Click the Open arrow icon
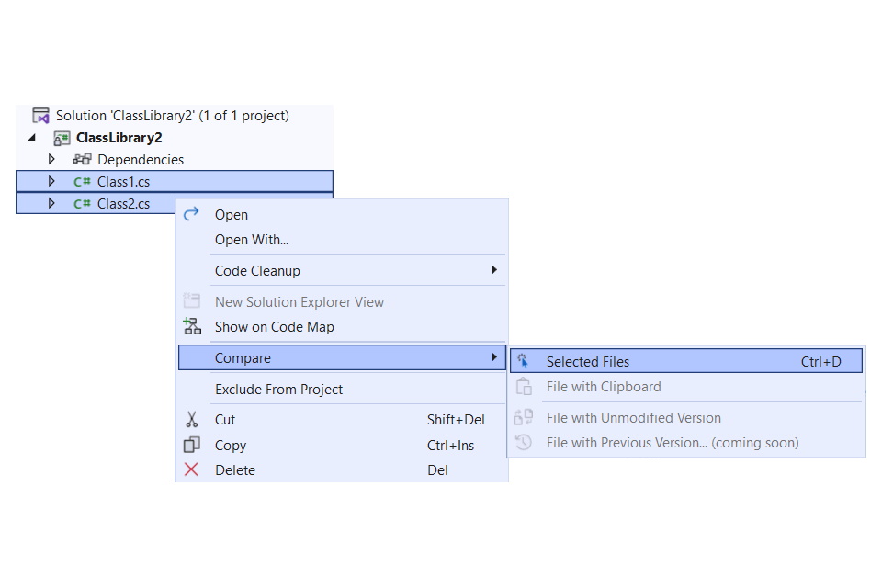The width and height of the screenshot is (882, 588). [191, 214]
